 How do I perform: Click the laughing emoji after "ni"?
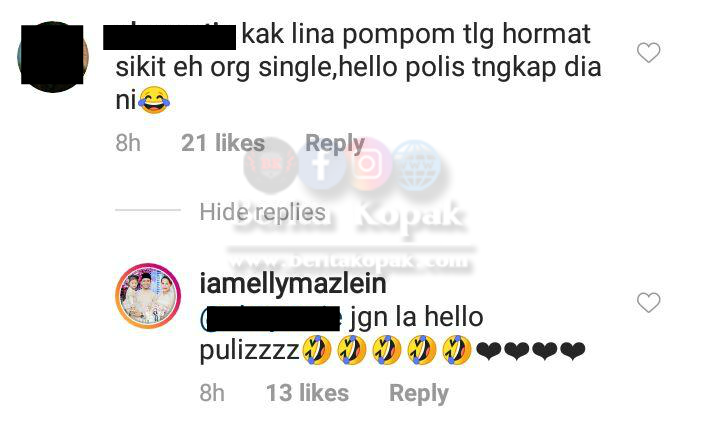click(154, 100)
